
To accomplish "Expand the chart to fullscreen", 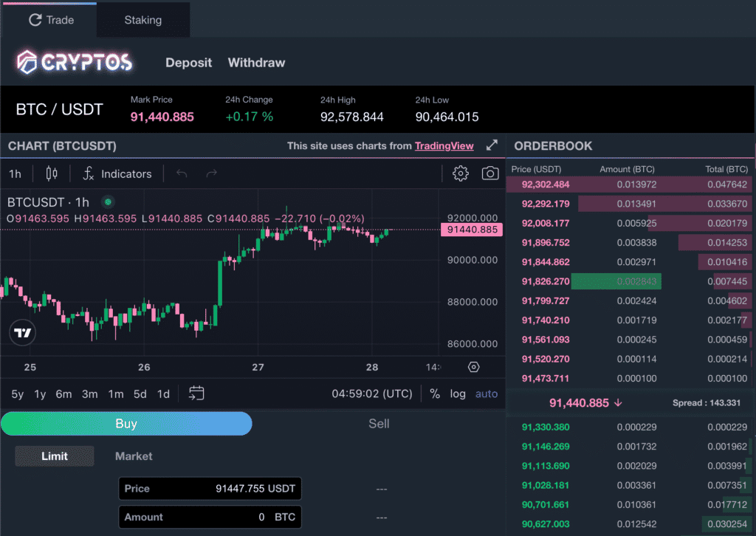I will coord(492,145).
